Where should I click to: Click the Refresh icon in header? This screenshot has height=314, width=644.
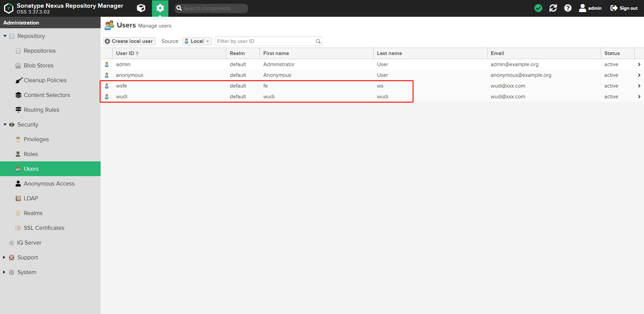(x=553, y=8)
